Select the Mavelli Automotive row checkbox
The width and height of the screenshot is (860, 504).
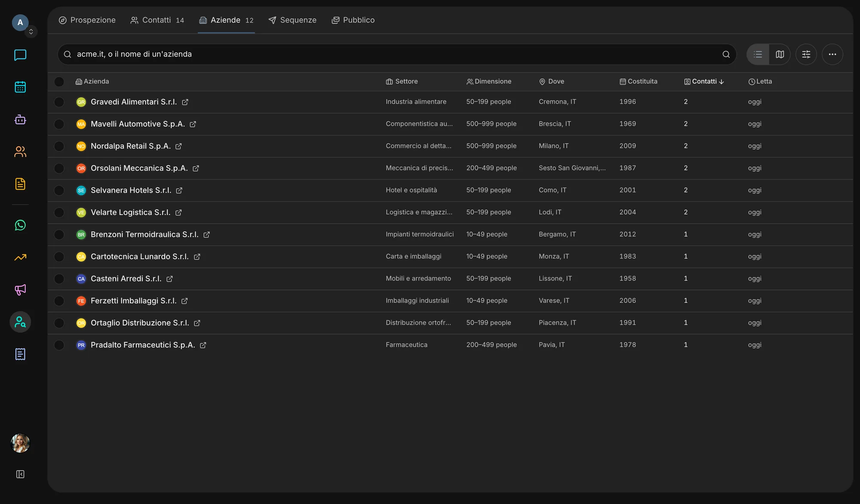[x=59, y=124]
